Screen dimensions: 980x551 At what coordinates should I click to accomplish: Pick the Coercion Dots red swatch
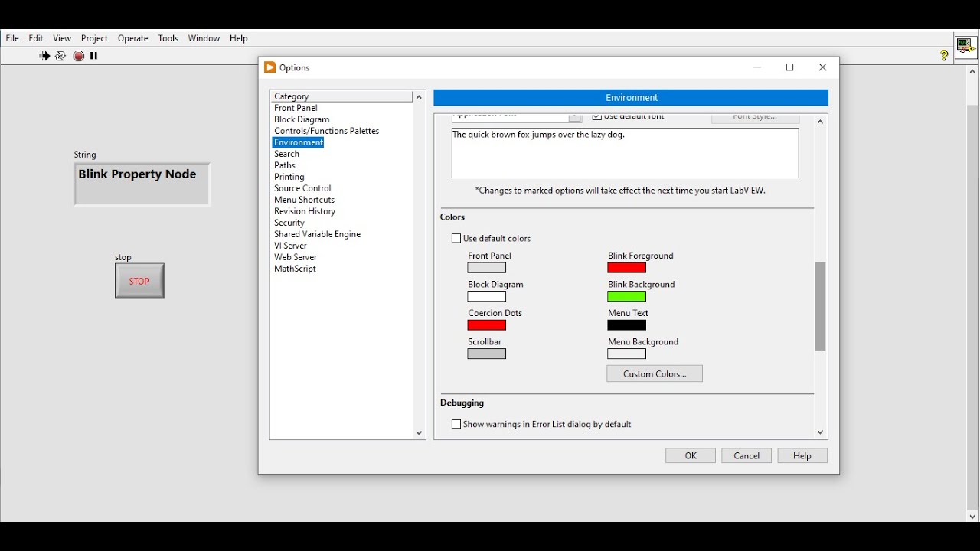pyautogui.click(x=487, y=325)
